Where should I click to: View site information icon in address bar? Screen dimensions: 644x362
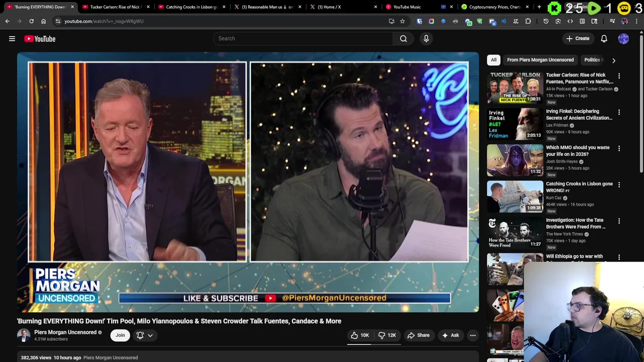[x=58, y=21]
